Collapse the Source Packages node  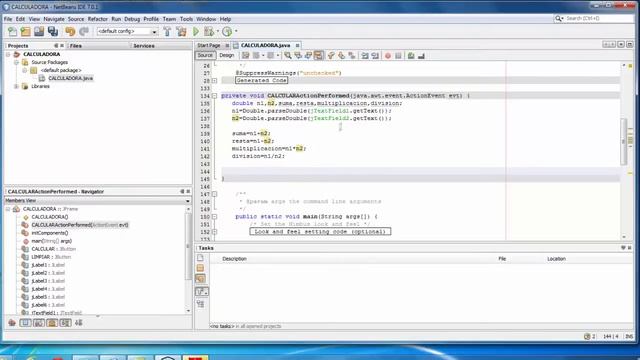point(16,62)
